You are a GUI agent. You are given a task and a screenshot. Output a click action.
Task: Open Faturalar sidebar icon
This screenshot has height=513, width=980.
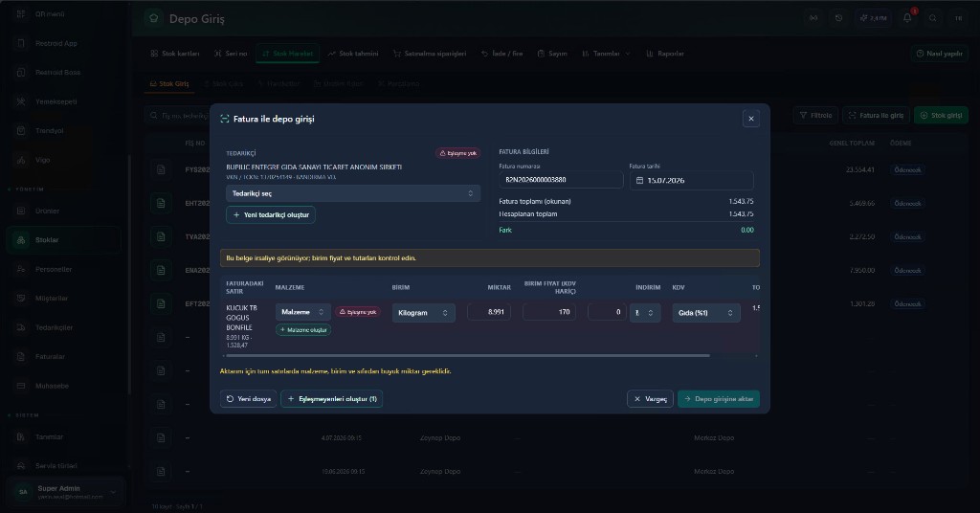coord(21,357)
